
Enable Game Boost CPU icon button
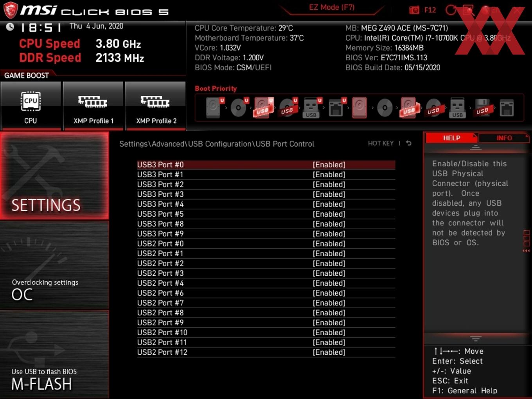(x=31, y=106)
